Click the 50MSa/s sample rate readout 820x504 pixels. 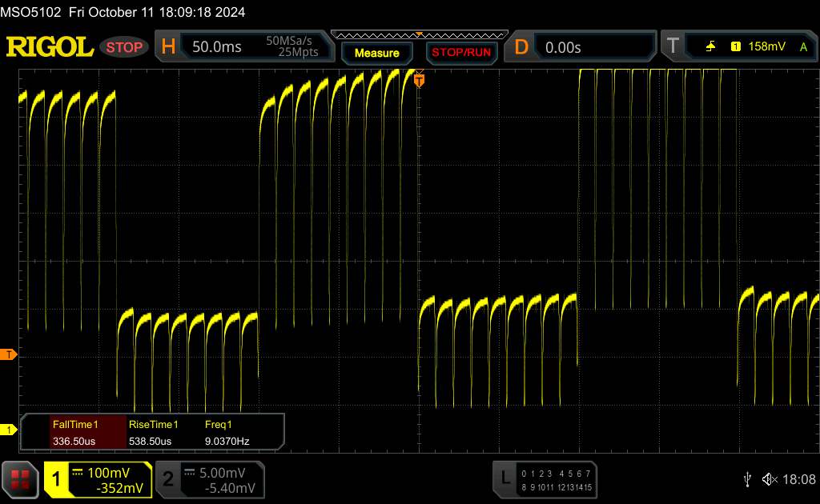[x=288, y=41]
